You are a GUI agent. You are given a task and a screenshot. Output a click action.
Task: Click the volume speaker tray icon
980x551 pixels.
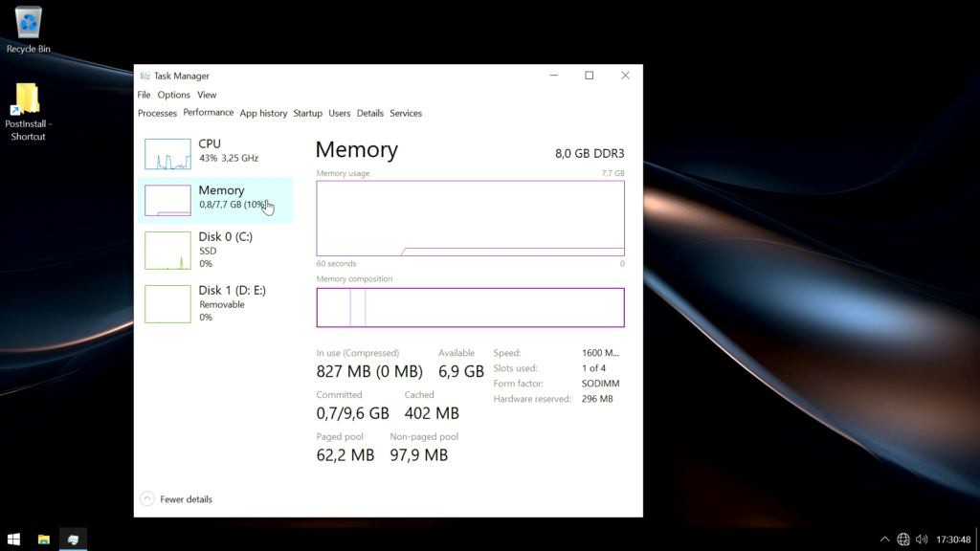[922, 540]
